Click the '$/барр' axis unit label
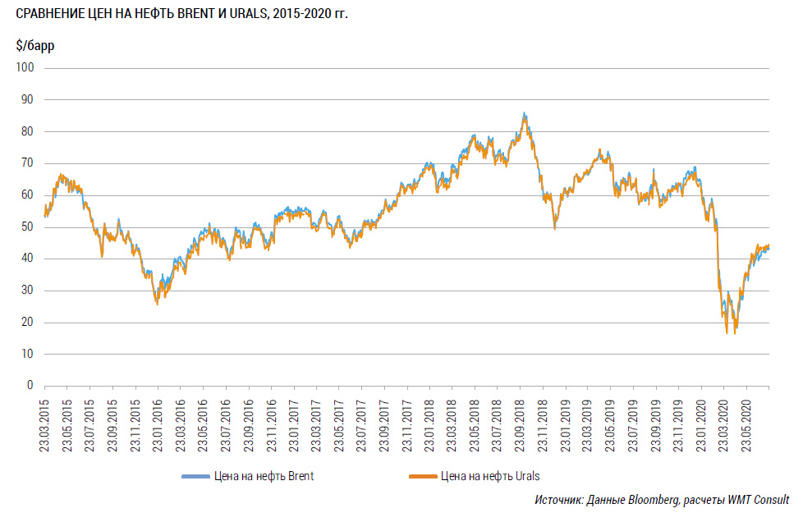This screenshot has height=522, width=812. [35, 46]
